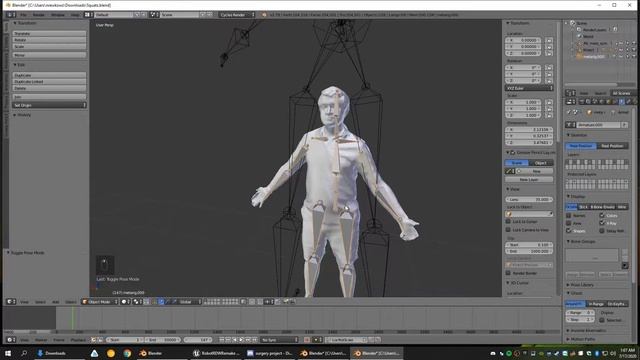Open the Object properties tab icon
This screenshot has width=640, height=360.
(608, 102)
